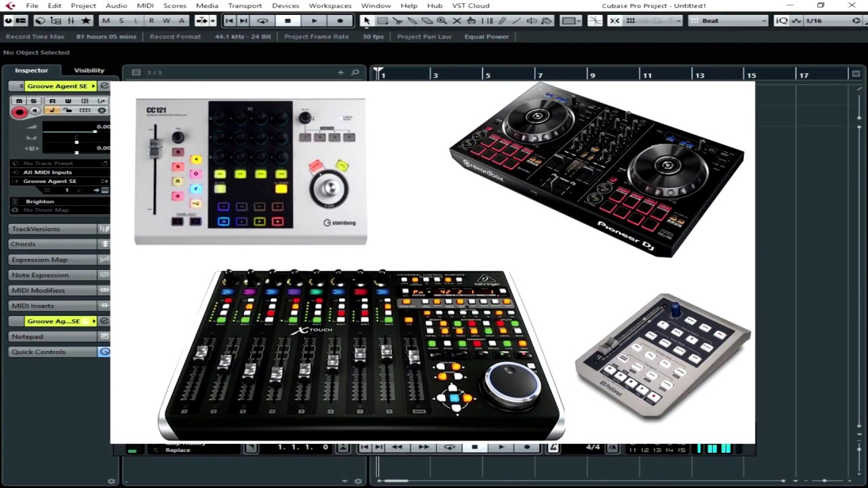Toggle iQ Iterative Quantize

(782, 21)
